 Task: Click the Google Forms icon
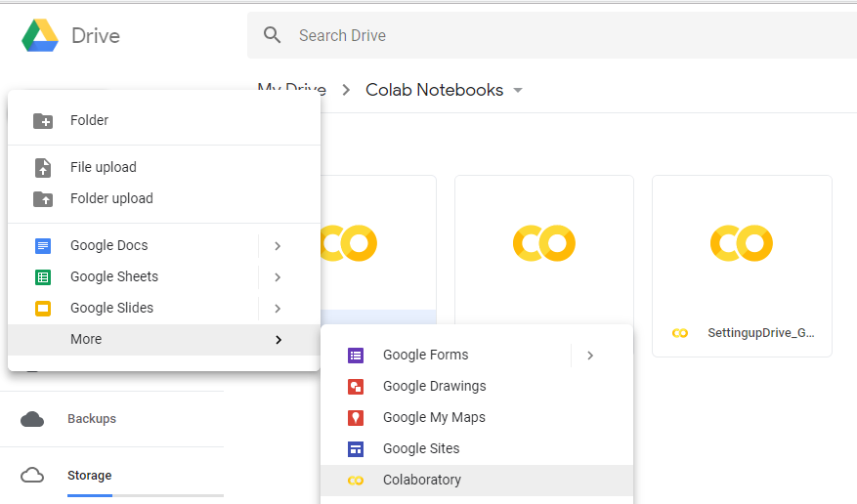[356, 356]
